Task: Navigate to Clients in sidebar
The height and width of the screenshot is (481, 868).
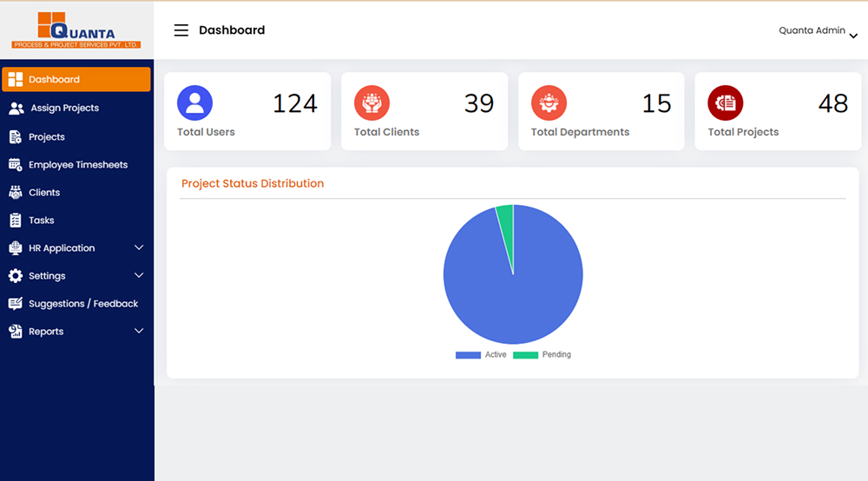Action: click(x=44, y=192)
